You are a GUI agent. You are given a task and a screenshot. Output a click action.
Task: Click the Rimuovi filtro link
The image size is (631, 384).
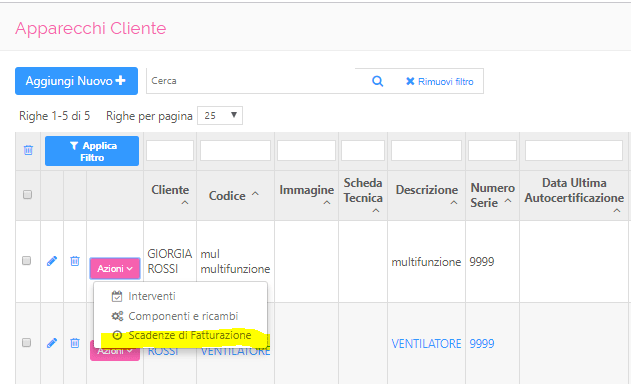[439, 82]
